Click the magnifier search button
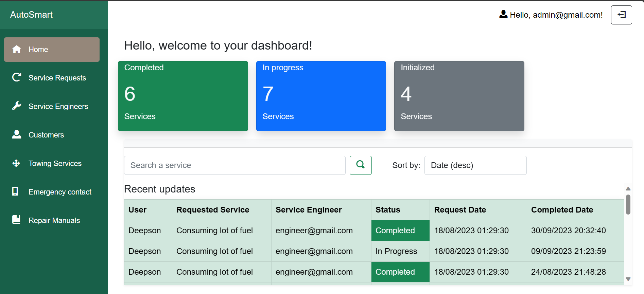This screenshot has width=644, height=294. [361, 165]
